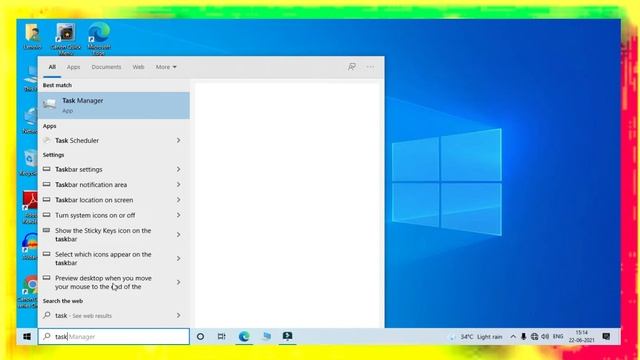This screenshot has height=360, width=640.
Task: Select the Microsoft Edge desktop shortcut
Action: coord(99,38)
